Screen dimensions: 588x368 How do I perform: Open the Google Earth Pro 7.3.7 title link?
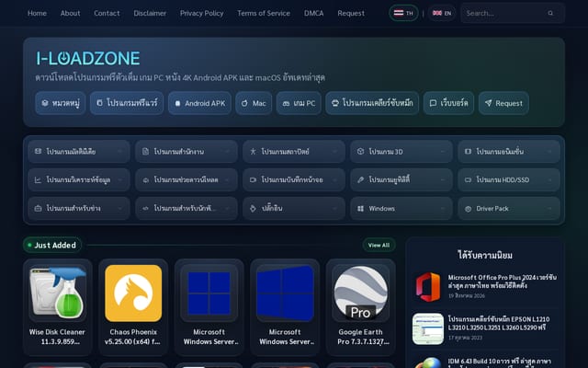[360, 337]
